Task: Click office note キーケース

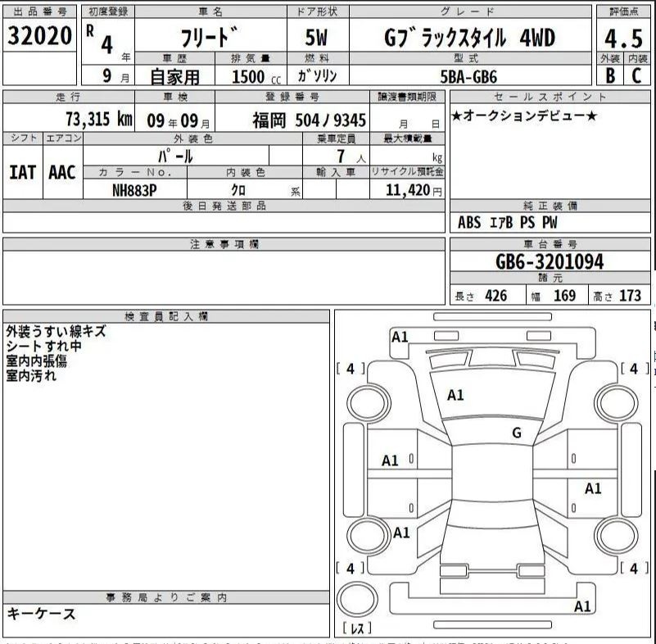Action: pos(42,614)
